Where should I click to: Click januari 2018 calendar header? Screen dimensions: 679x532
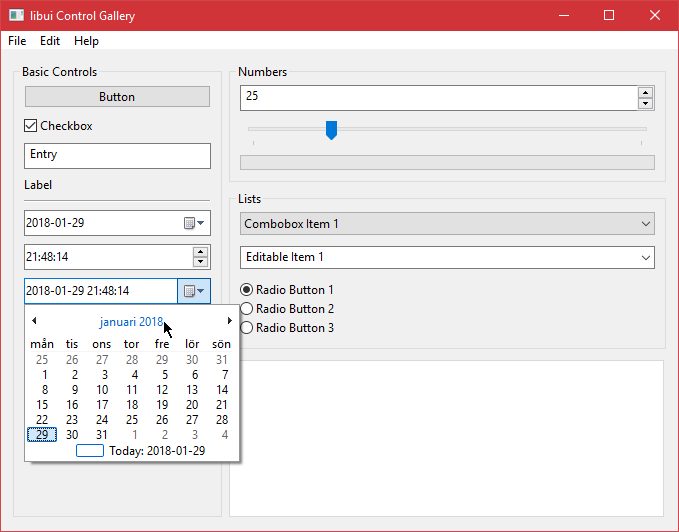coord(130,322)
